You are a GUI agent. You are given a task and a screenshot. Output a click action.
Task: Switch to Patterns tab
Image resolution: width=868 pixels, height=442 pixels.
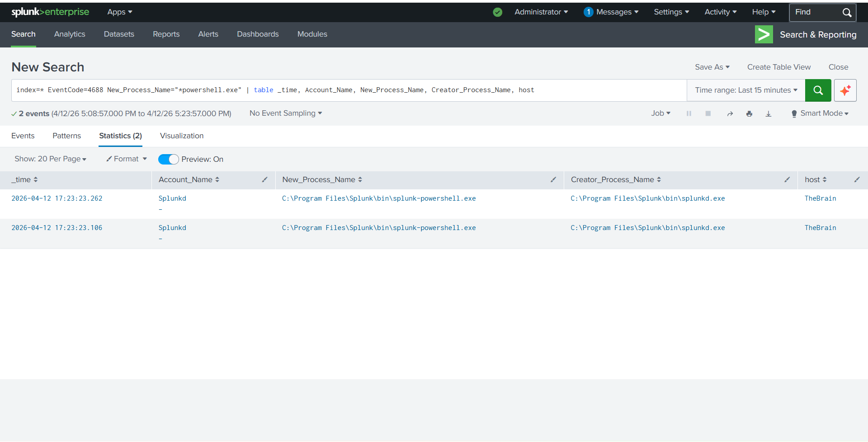point(66,136)
